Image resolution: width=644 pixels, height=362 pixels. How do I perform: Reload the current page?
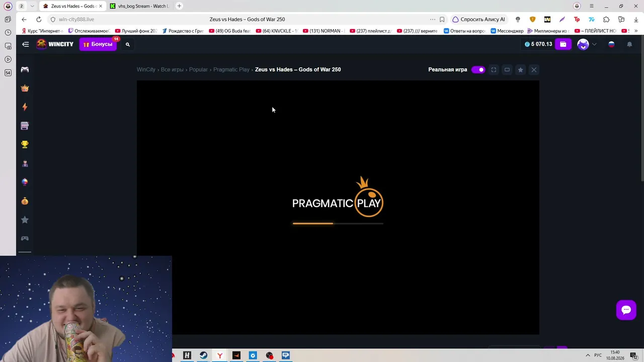click(39, 19)
